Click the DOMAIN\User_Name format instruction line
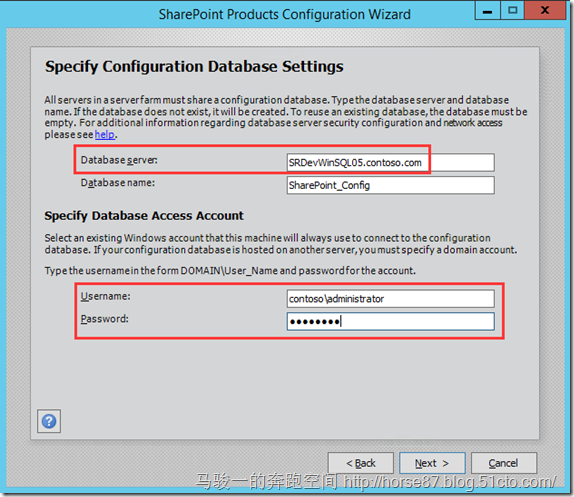The image size is (574, 497). (x=230, y=271)
